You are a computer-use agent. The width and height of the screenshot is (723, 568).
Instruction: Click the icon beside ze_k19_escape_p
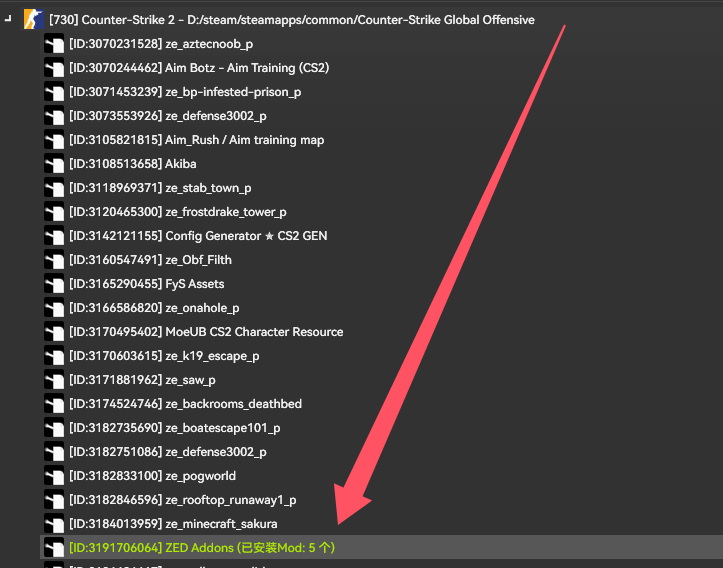pyautogui.click(x=54, y=355)
